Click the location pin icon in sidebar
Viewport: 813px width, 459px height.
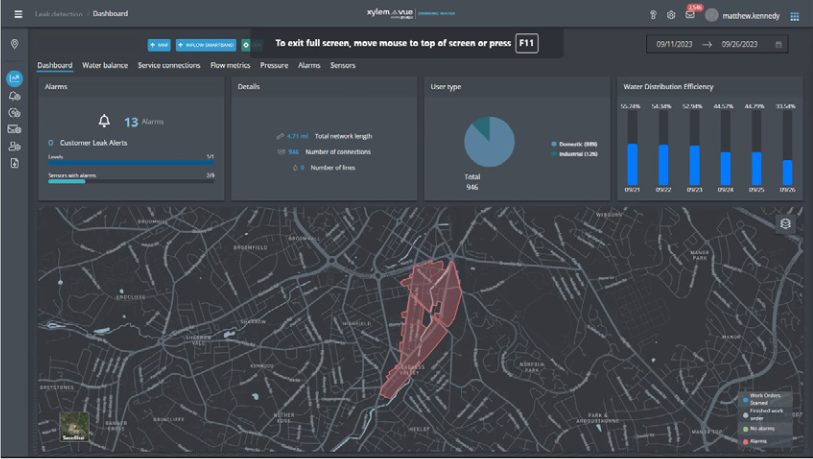(x=15, y=44)
